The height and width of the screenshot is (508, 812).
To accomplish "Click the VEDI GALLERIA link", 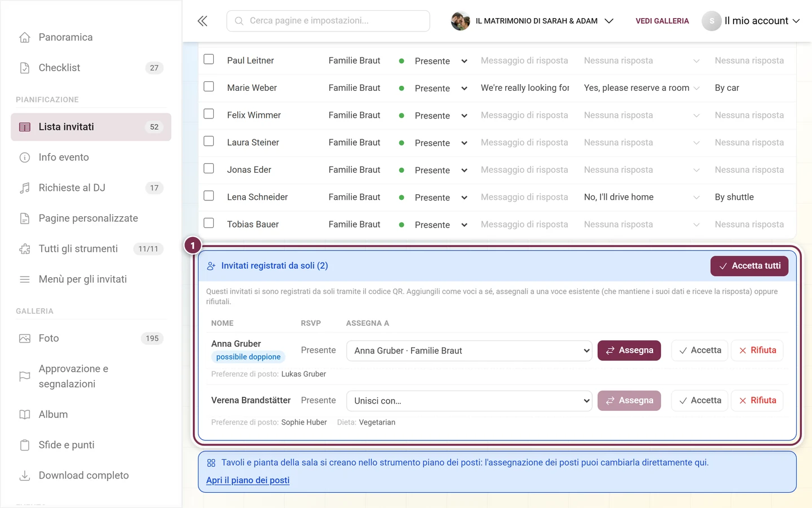I will (x=662, y=21).
